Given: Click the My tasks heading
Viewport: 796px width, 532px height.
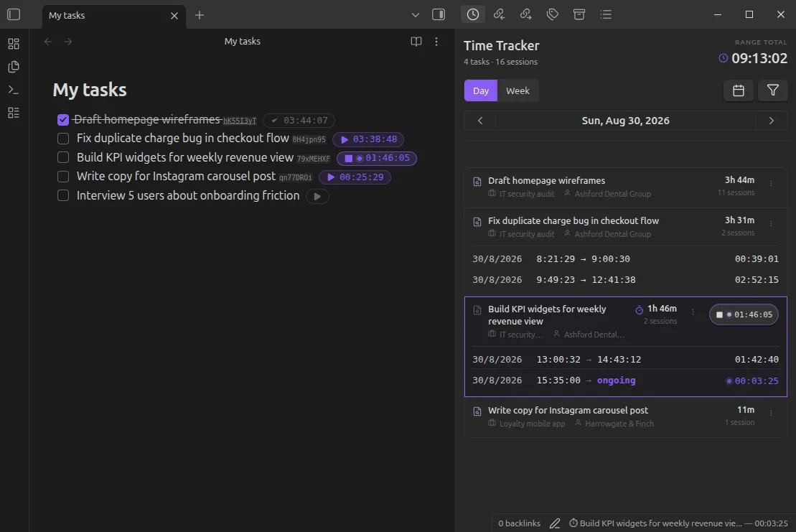Looking at the screenshot, I should (90, 90).
